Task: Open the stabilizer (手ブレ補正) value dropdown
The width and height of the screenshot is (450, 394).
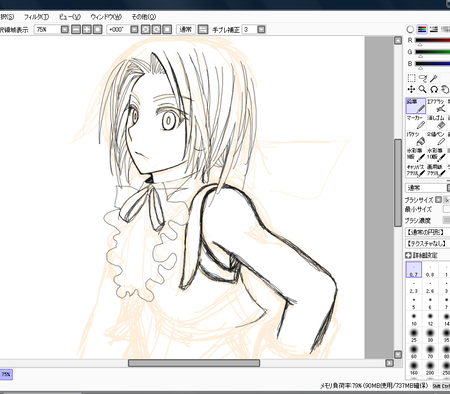Action: pyautogui.click(x=262, y=30)
